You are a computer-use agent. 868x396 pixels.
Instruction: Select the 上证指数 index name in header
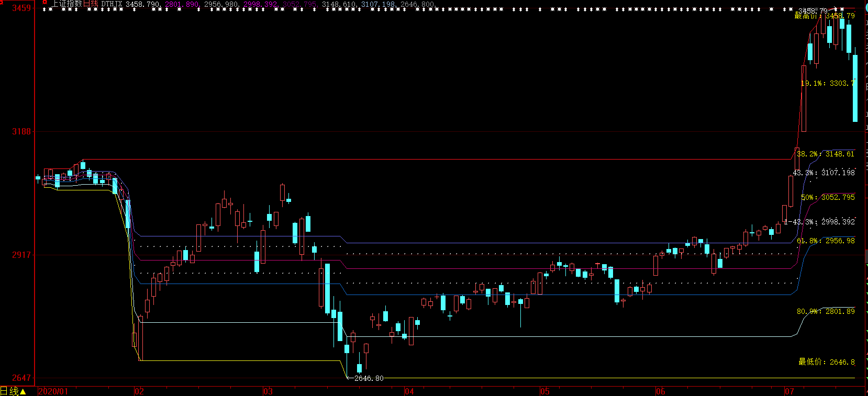(66, 4)
